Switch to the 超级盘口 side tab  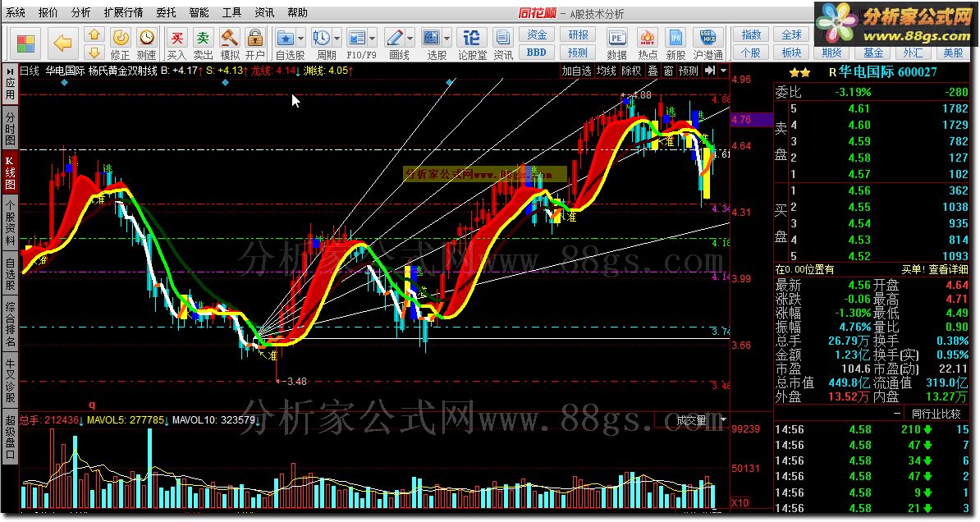pyautogui.click(x=10, y=437)
